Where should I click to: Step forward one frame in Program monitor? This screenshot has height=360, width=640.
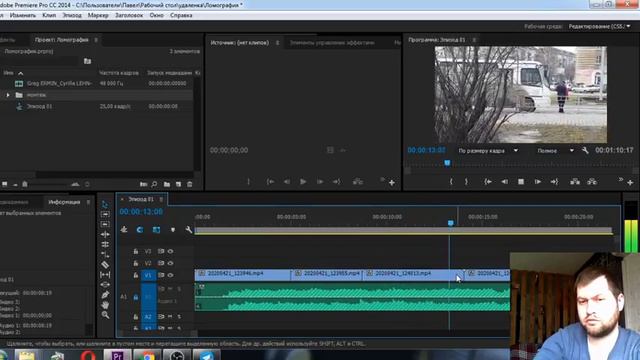(x=538, y=182)
